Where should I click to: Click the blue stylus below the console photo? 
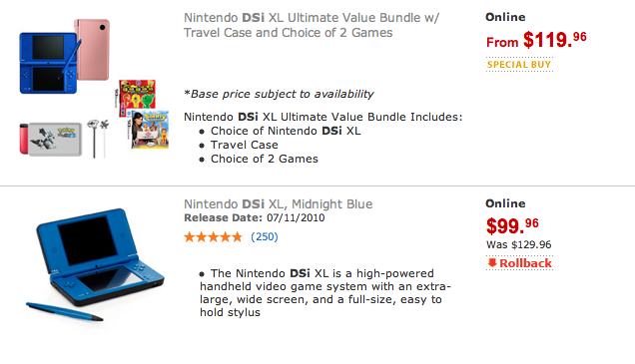65,311
